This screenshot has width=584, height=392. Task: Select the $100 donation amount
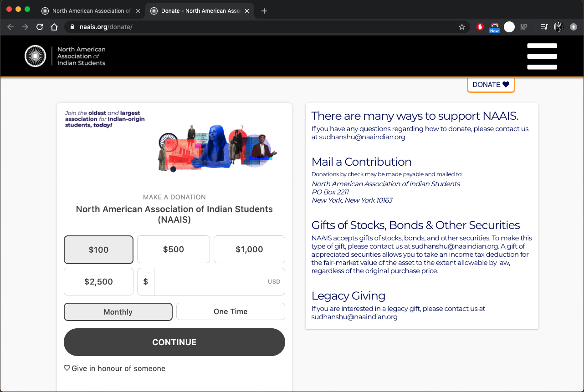(x=98, y=249)
